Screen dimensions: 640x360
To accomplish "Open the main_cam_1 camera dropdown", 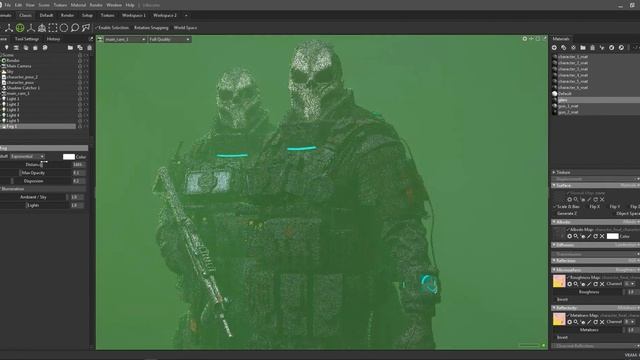I will 125,39.
